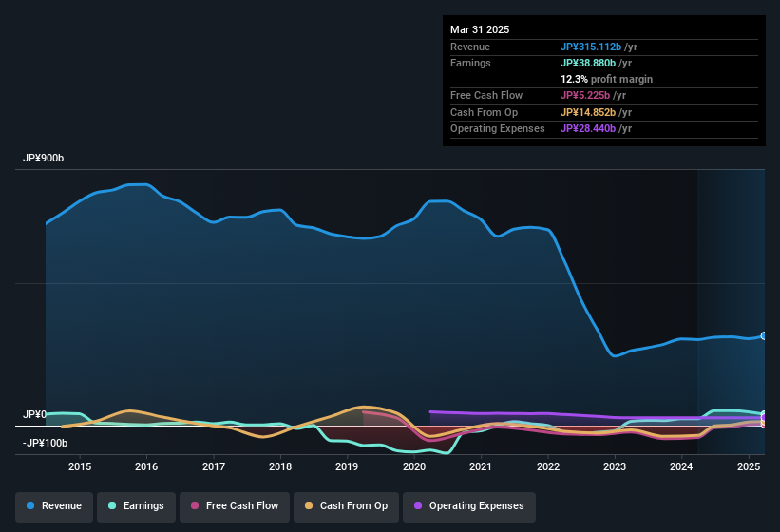Click the 2016 x-axis label
The image size is (780, 532).
tap(146, 466)
